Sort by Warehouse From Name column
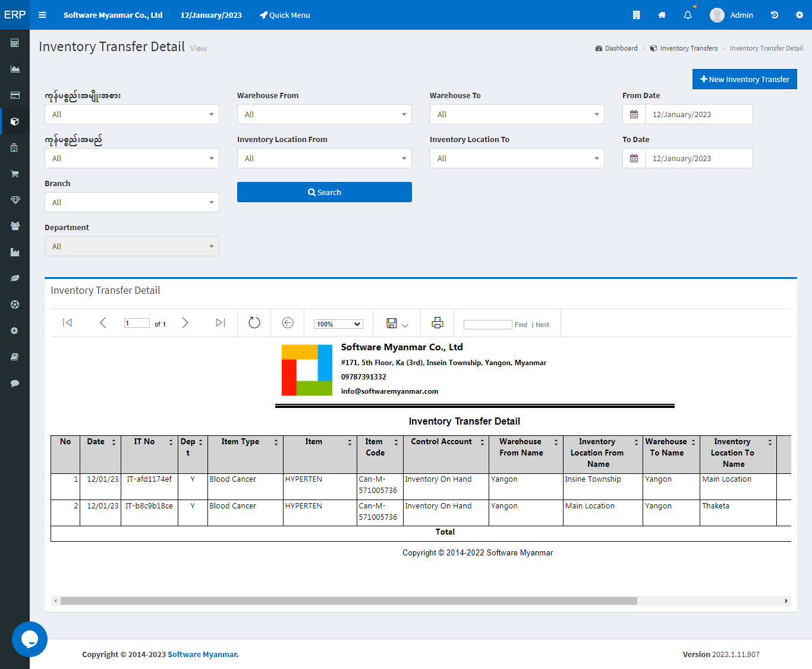812x669 pixels. coord(556,442)
